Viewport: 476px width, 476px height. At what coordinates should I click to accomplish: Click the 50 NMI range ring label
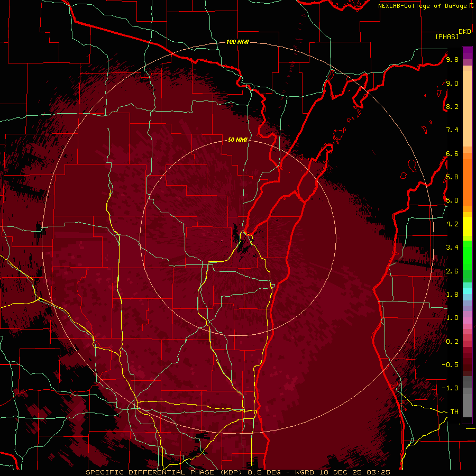[x=237, y=140]
